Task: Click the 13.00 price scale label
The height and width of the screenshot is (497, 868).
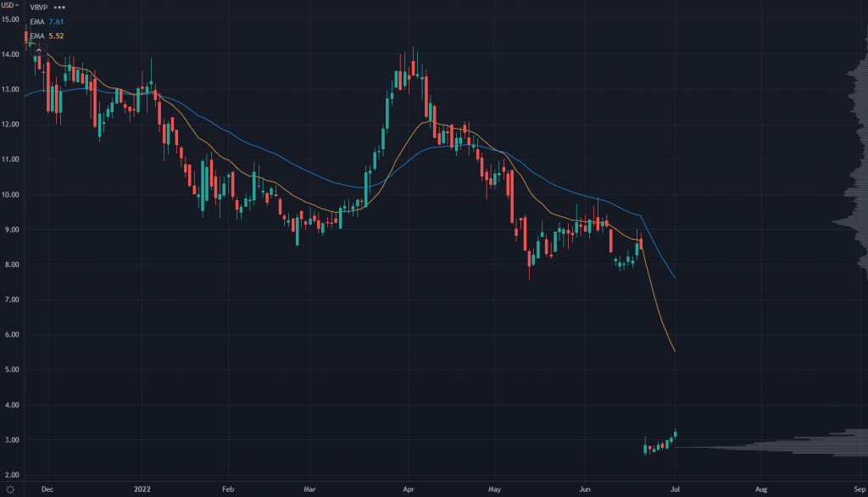Action: click(x=10, y=89)
